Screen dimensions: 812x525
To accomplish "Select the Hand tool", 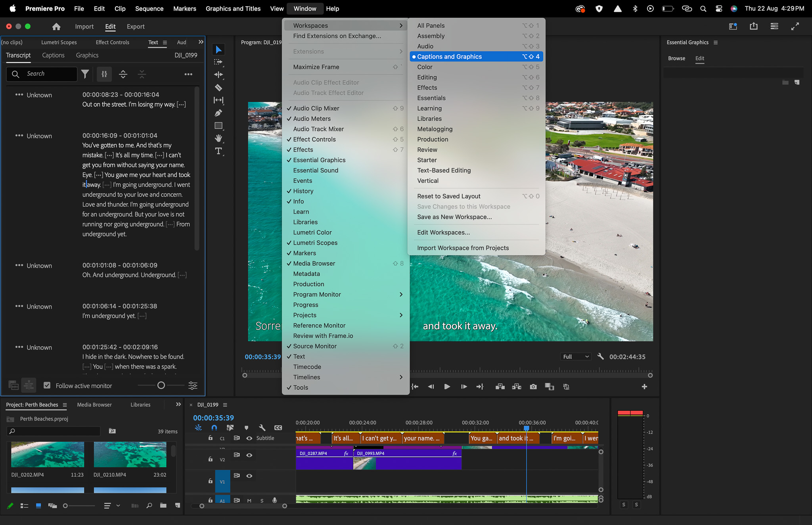I will pyautogui.click(x=218, y=138).
